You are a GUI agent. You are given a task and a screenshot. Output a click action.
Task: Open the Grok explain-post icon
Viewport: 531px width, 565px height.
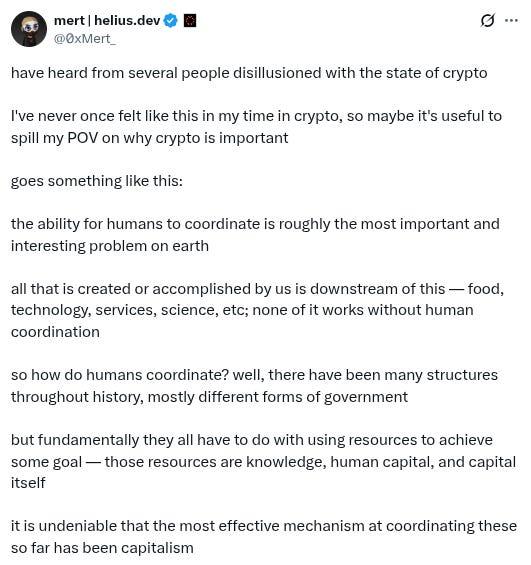pos(487,20)
